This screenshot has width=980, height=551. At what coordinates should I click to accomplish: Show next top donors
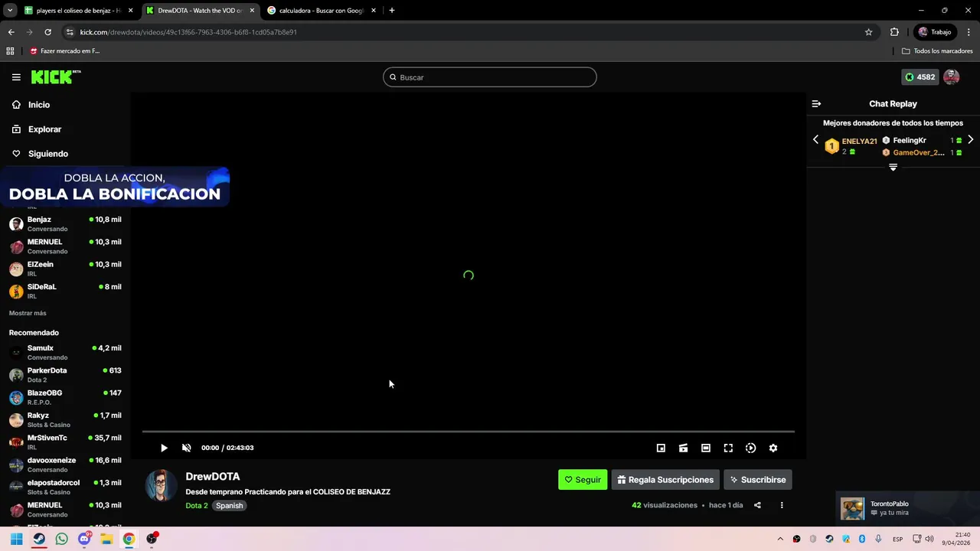point(970,140)
